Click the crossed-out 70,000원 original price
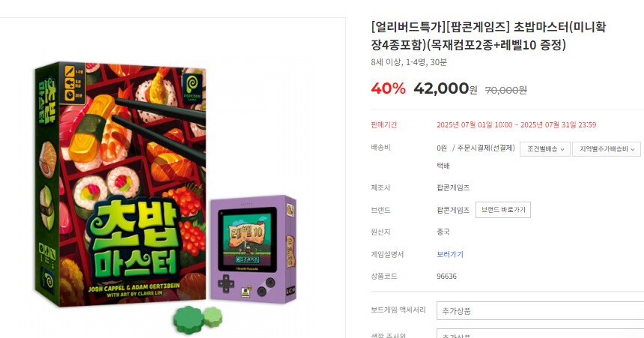This screenshot has height=338, width=644. (506, 90)
